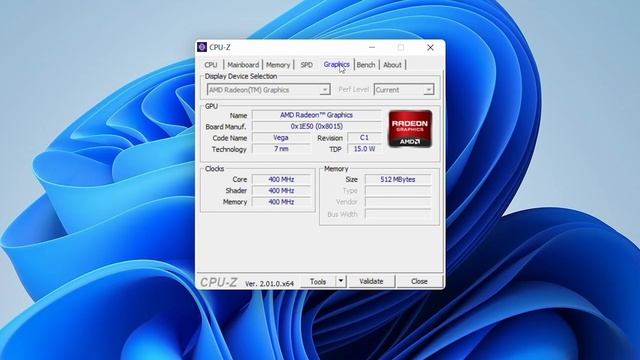Open the Tools dropdown arrow
640x360 pixels.
tap(341, 282)
